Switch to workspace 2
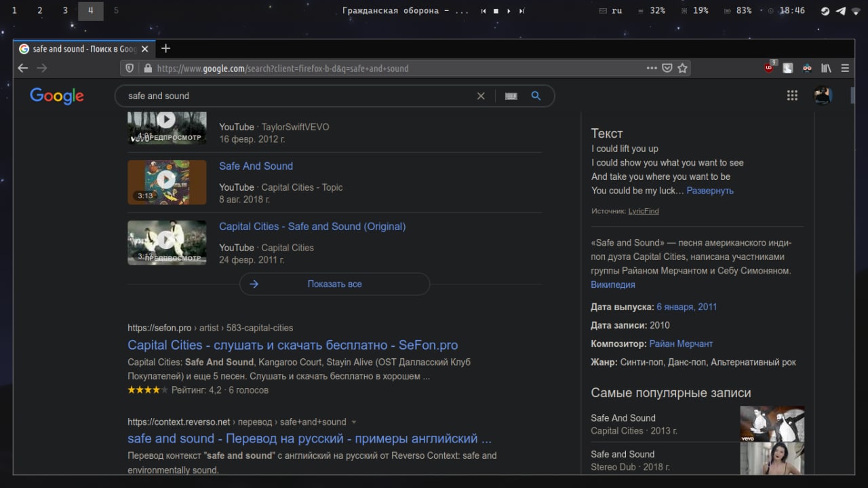Image resolution: width=868 pixels, height=488 pixels. 39,11
